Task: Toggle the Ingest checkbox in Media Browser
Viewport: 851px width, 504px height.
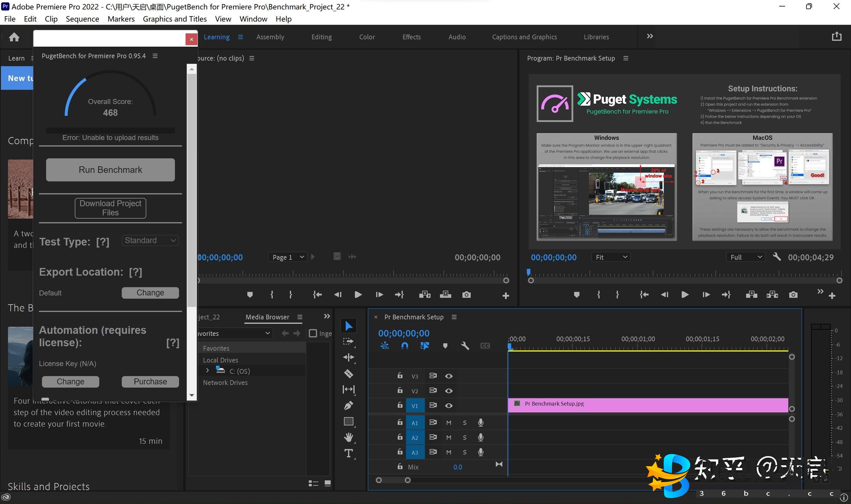Action: [313, 334]
